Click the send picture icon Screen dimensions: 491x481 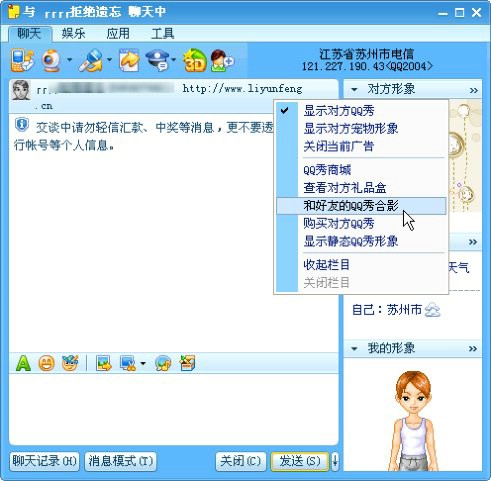pyautogui.click(x=104, y=363)
